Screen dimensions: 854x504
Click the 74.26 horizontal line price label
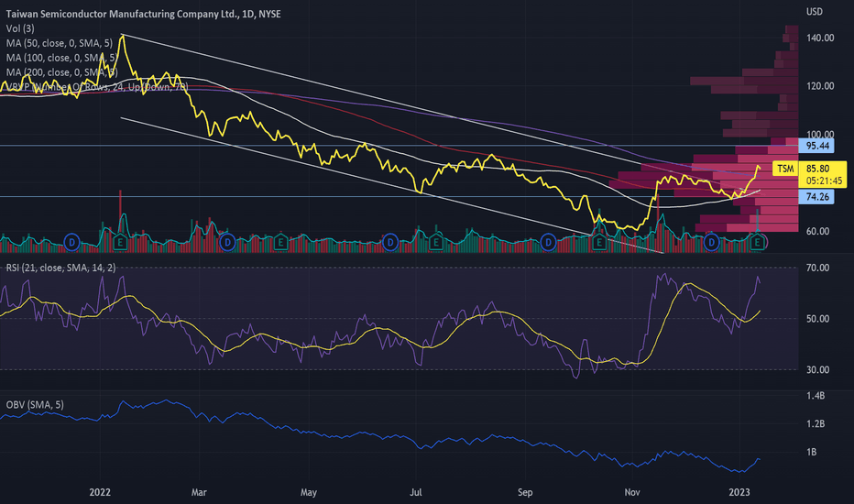pos(816,197)
